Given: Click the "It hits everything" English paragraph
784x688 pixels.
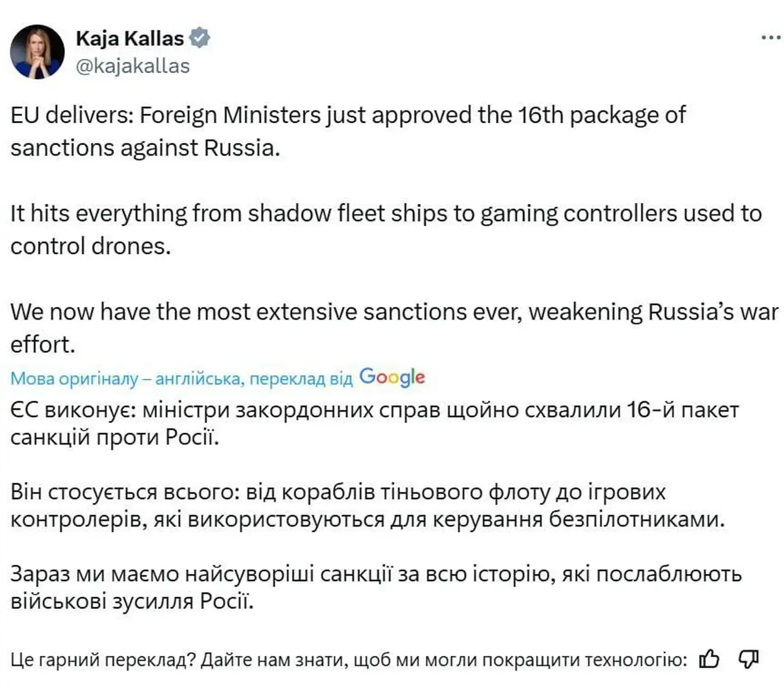Looking at the screenshot, I should [x=385, y=230].
